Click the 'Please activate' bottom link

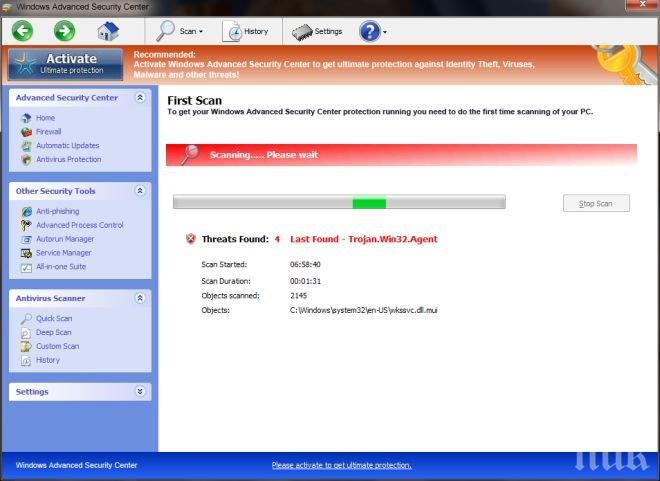[341, 465]
